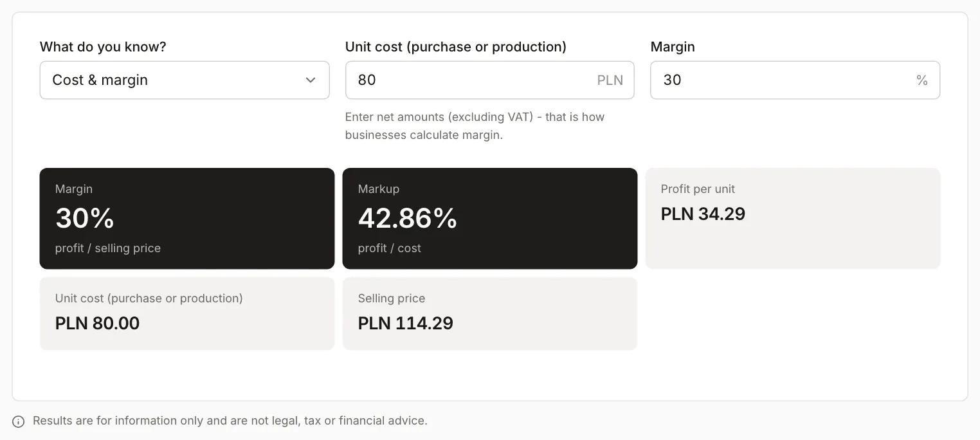Click into the Margin percent input field
Image resolution: width=980 pixels, height=440 pixels.
795,80
